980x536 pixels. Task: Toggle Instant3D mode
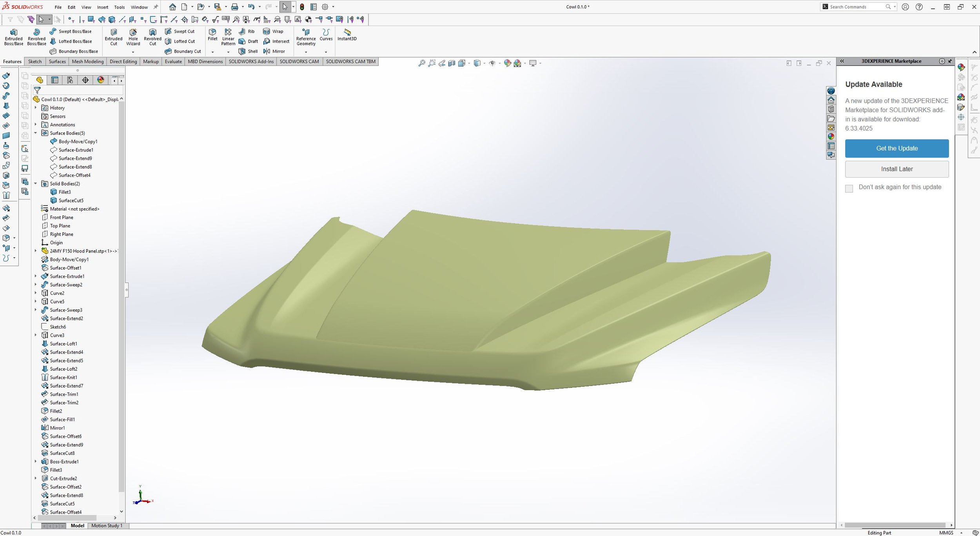347,34
